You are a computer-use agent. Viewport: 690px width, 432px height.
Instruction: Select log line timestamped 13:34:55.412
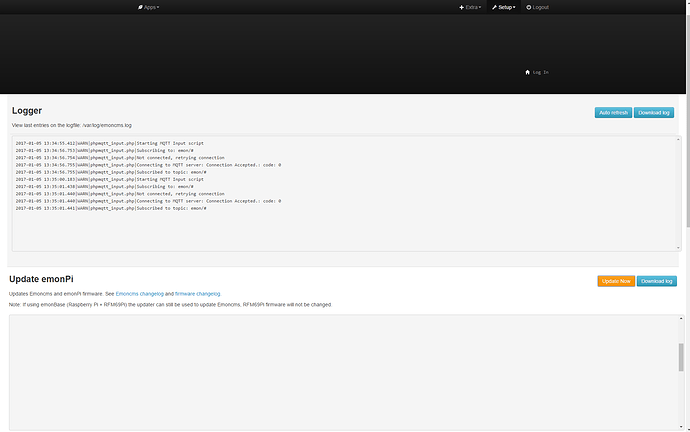(x=110, y=143)
